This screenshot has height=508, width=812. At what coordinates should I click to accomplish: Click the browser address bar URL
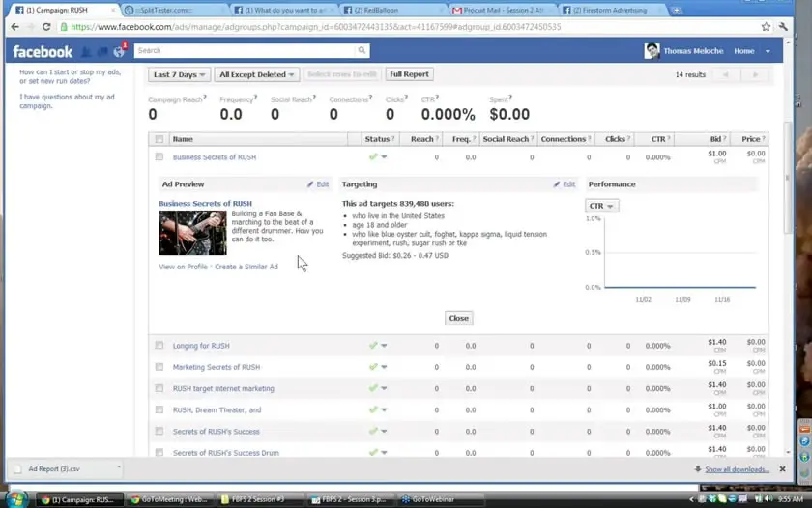(x=316, y=27)
